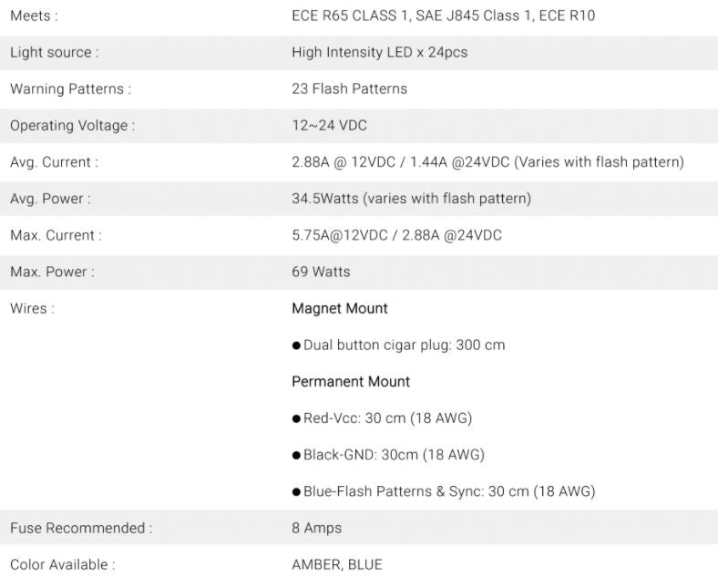Click the bullet before Blue-Flash Patterns & Sync
This screenshot has height=588, width=718.
point(297,491)
